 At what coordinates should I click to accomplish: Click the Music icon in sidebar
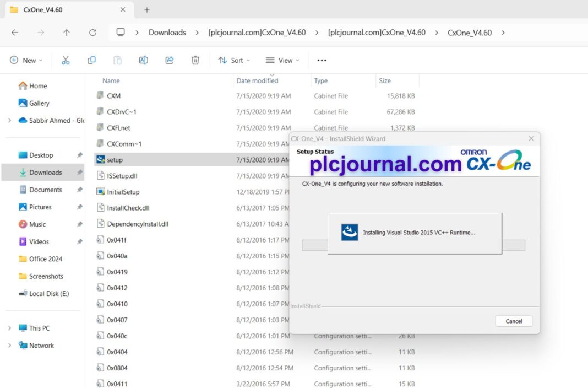23,224
